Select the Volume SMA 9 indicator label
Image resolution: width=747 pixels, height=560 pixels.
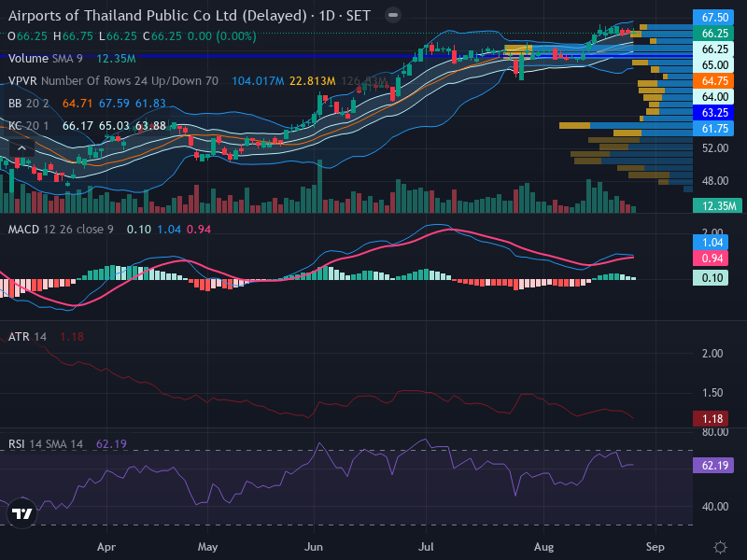click(45, 59)
